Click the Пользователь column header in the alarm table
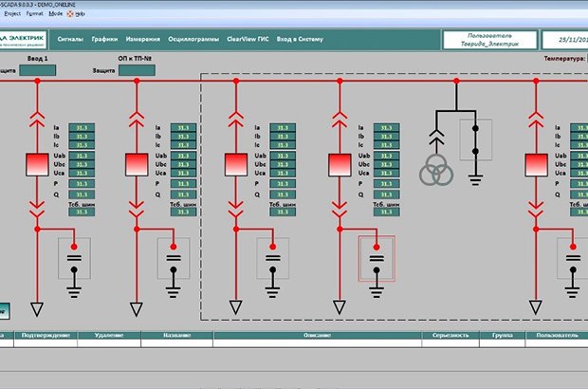588x389 pixels. click(557, 335)
